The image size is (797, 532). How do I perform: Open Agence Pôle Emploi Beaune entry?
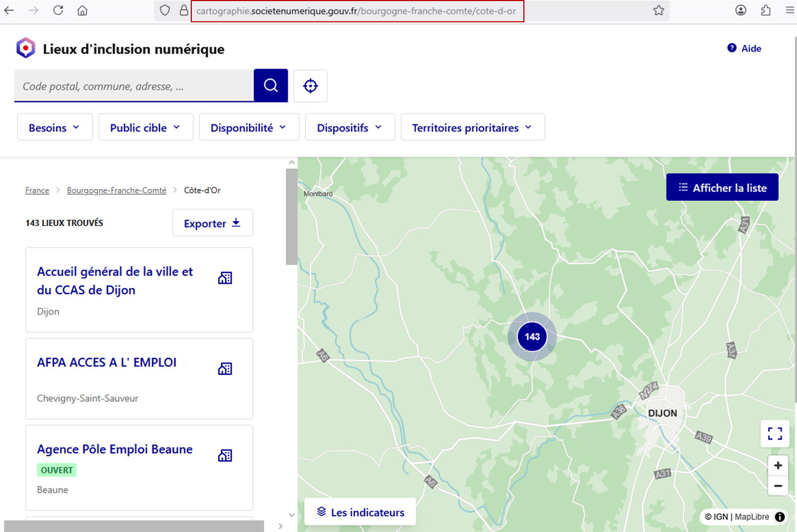pyautogui.click(x=115, y=449)
